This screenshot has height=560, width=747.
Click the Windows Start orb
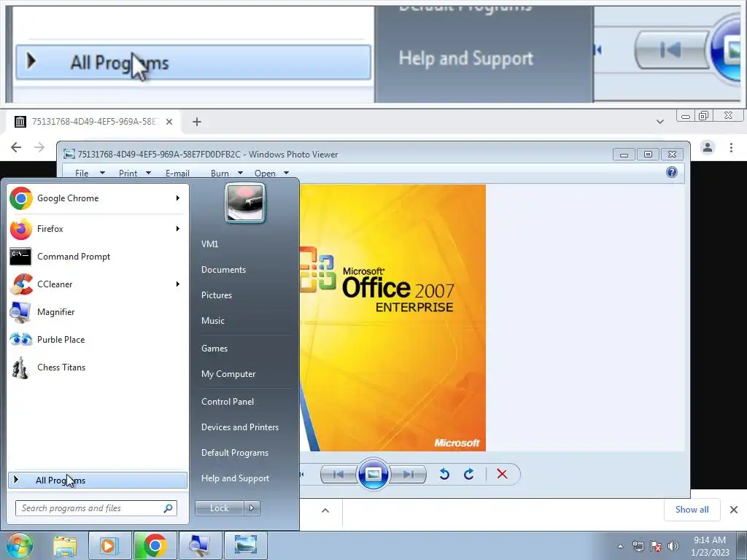[x=19, y=545]
